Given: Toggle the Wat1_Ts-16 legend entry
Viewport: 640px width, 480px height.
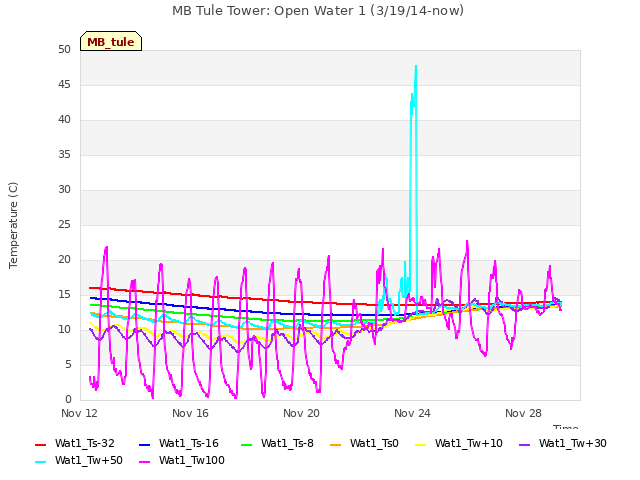Looking at the screenshot, I should click(179, 444).
